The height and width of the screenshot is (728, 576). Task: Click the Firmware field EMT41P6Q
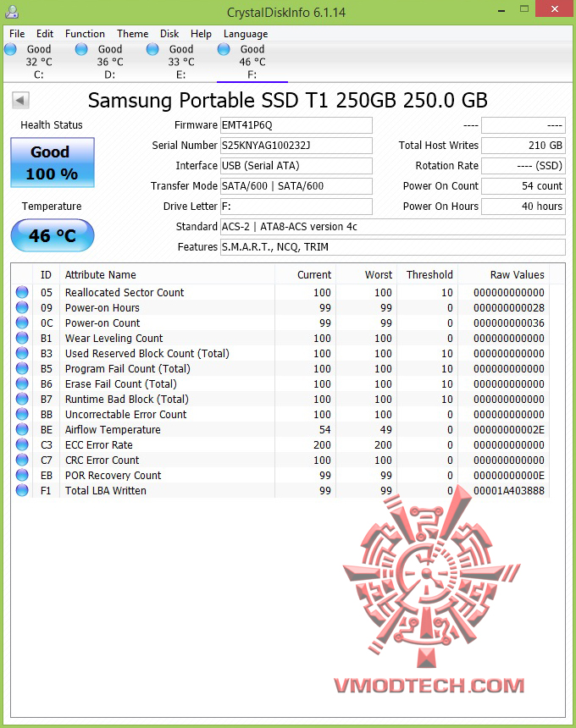pos(296,125)
